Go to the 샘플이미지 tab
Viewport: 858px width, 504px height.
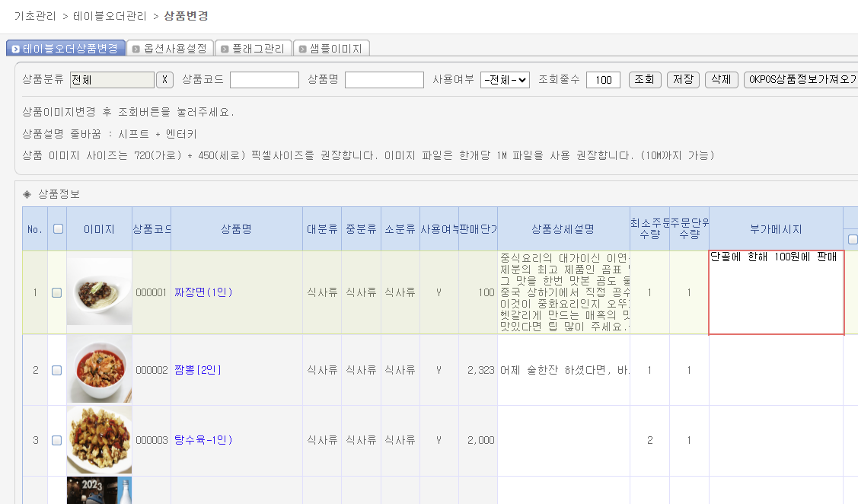pyautogui.click(x=332, y=49)
